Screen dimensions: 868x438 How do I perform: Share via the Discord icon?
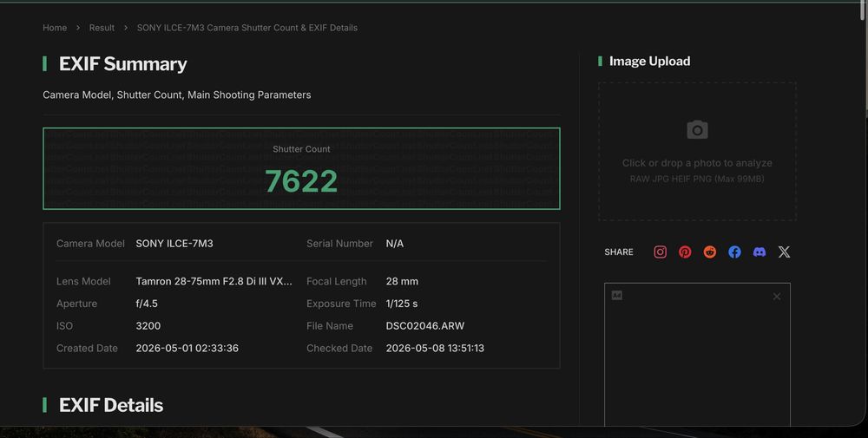pyautogui.click(x=759, y=252)
